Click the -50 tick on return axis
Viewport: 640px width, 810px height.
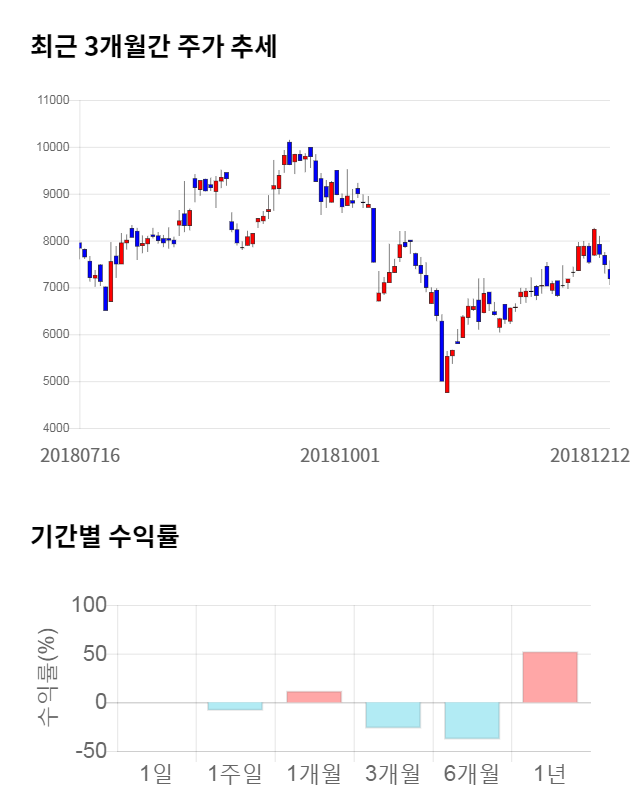pyautogui.click(x=89, y=751)
